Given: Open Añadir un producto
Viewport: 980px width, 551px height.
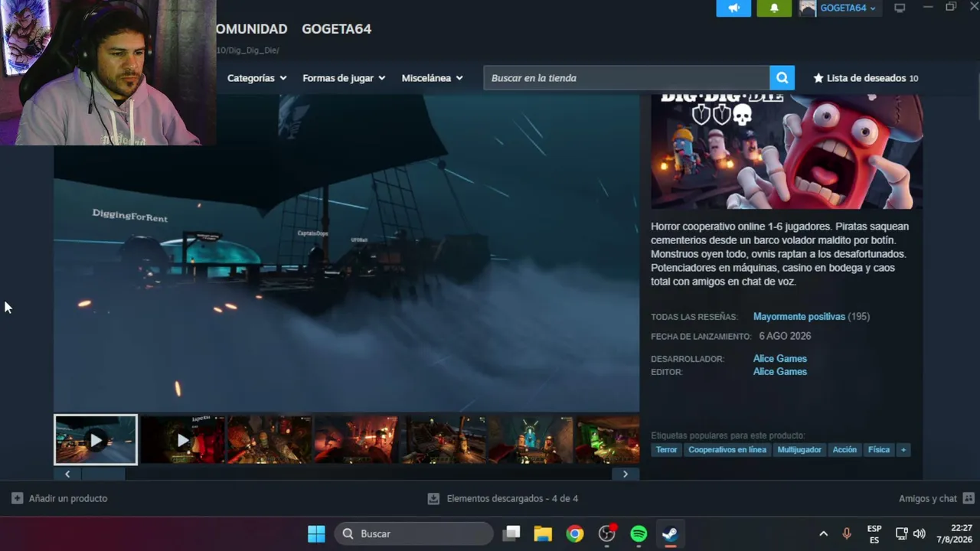Looking at the screenshot, I should (60, 498).
